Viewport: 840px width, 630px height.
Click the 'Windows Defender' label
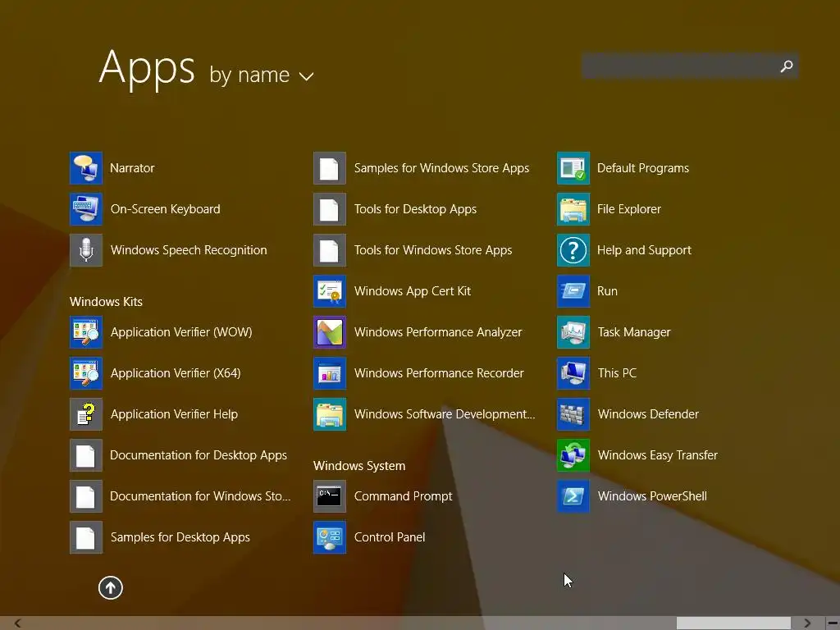click(x=648, y=414)
